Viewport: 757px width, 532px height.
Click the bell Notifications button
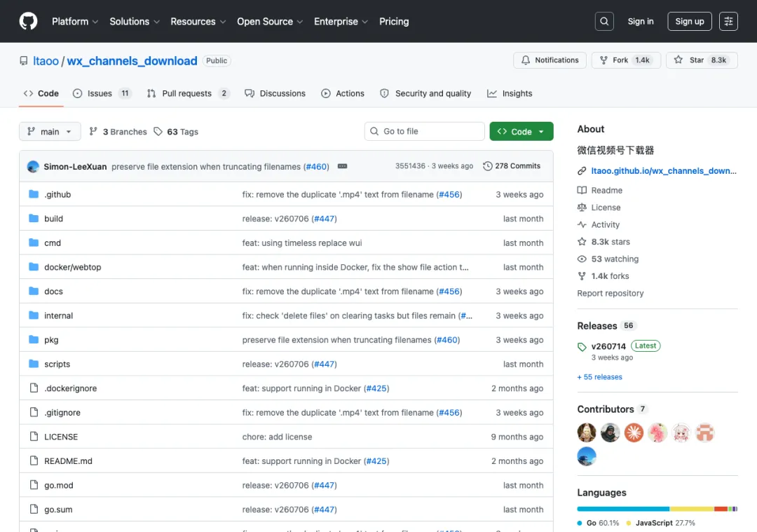[x=550, y=60]
